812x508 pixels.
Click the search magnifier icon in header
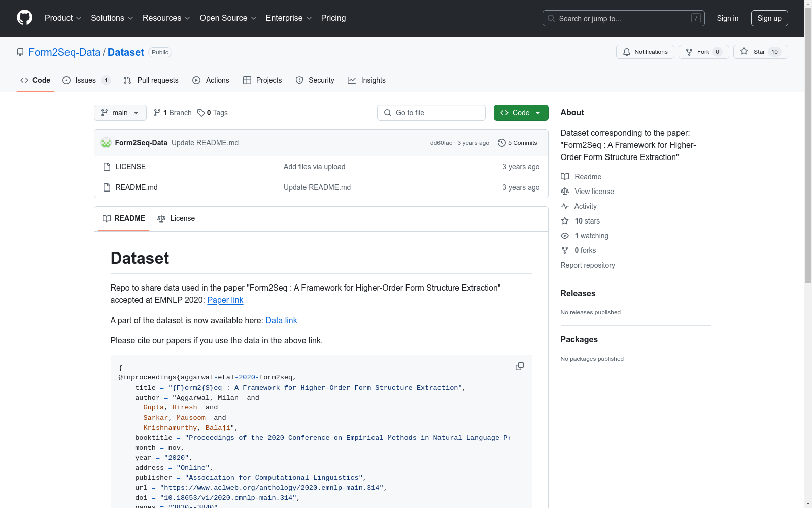point(551,18)
